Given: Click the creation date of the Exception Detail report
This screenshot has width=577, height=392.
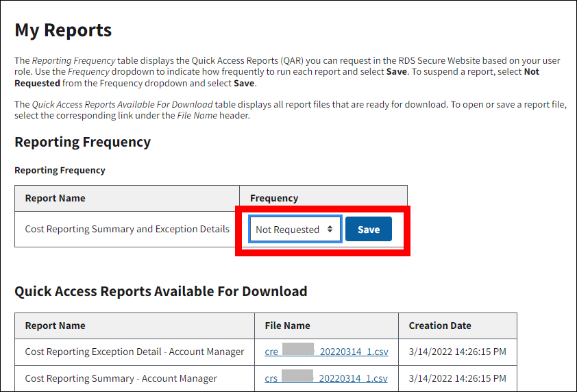Looking at the screenshot, I should point(458,352).
